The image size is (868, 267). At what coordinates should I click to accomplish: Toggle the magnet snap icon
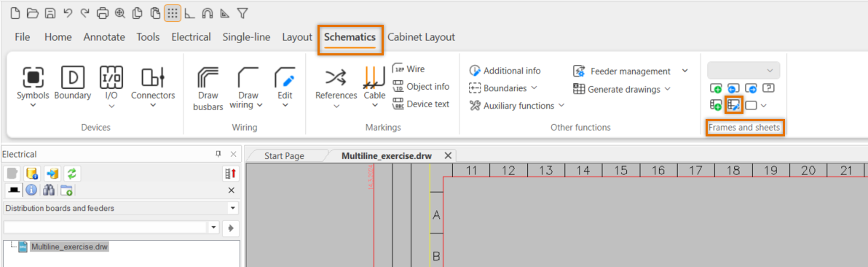pos(207,13)
